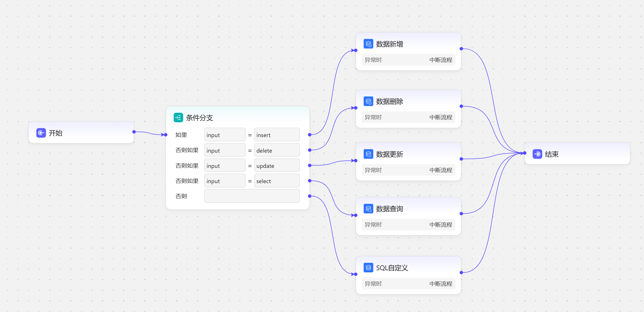The height and width of the screenshot is (312, 644).
Task: Click the 'select' condition value field
Action: [277, 181]
